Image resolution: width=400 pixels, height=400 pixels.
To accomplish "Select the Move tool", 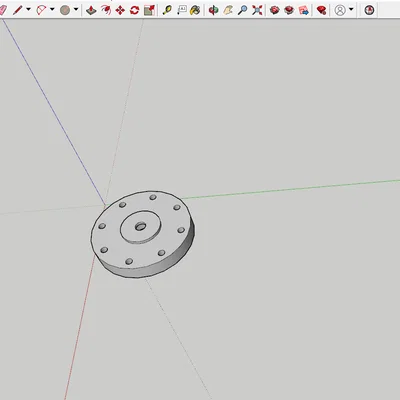I will (120, 10).
